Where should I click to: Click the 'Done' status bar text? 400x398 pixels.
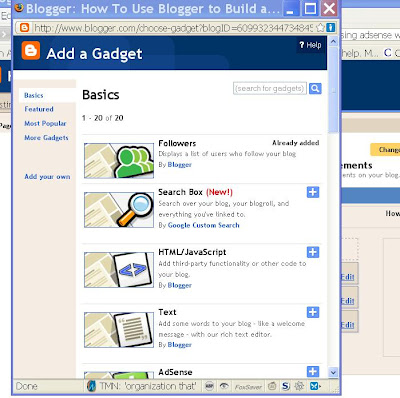coord(27,386)
